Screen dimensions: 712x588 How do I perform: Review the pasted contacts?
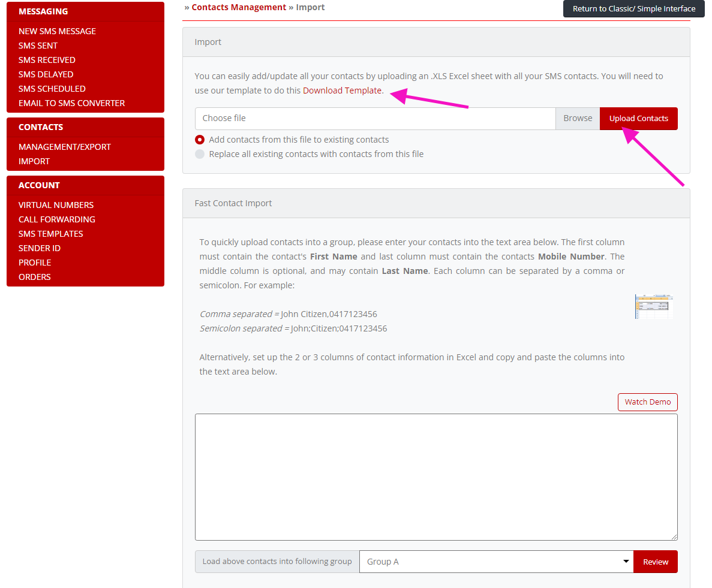655,562
